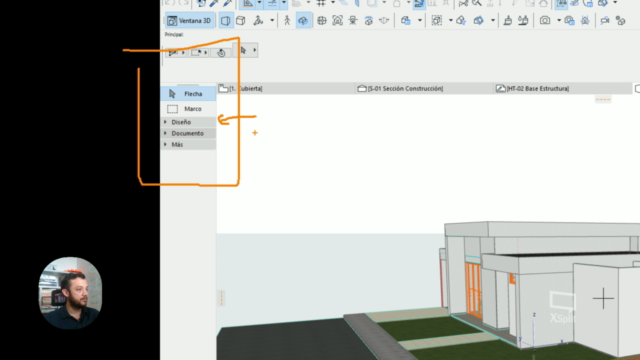The height and width of the screenshot is (360, 640).
Task: Toggle the set-square guide lines icon
Action: (x=248, y=4)
